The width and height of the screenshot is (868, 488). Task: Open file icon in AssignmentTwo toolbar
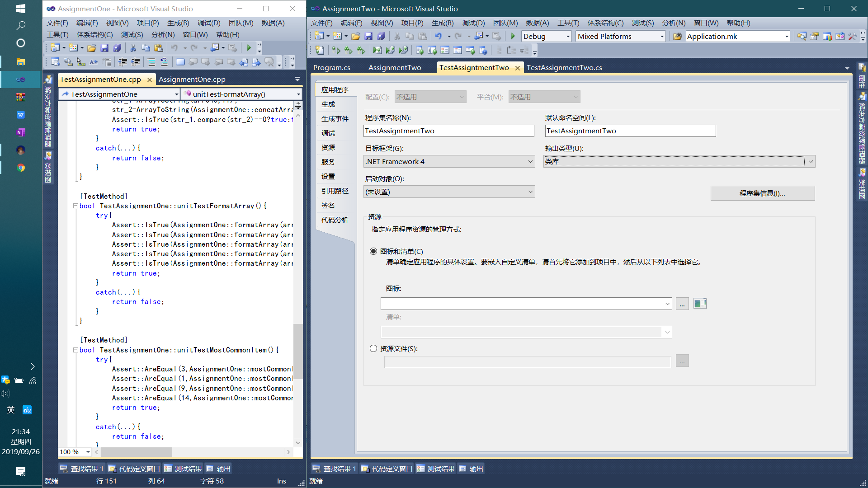coord(356,36)
